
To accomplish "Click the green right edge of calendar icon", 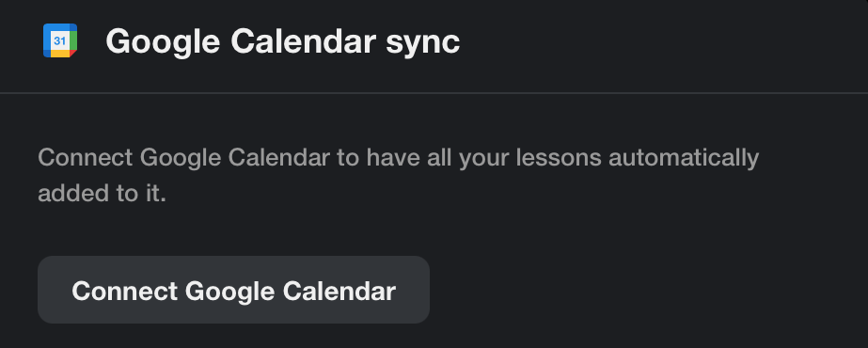I will coord(73,40).
